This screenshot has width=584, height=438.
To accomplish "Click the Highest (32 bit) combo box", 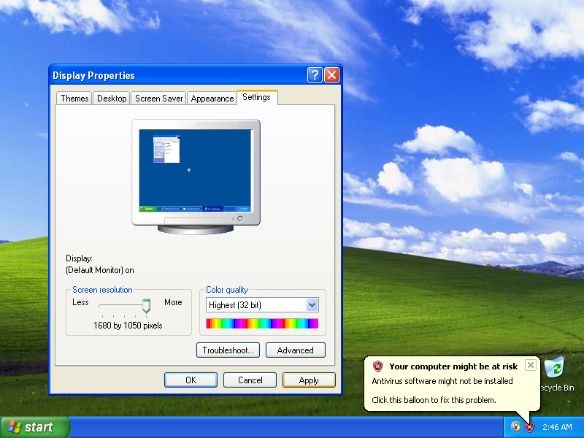I will (x=262, y=305).
